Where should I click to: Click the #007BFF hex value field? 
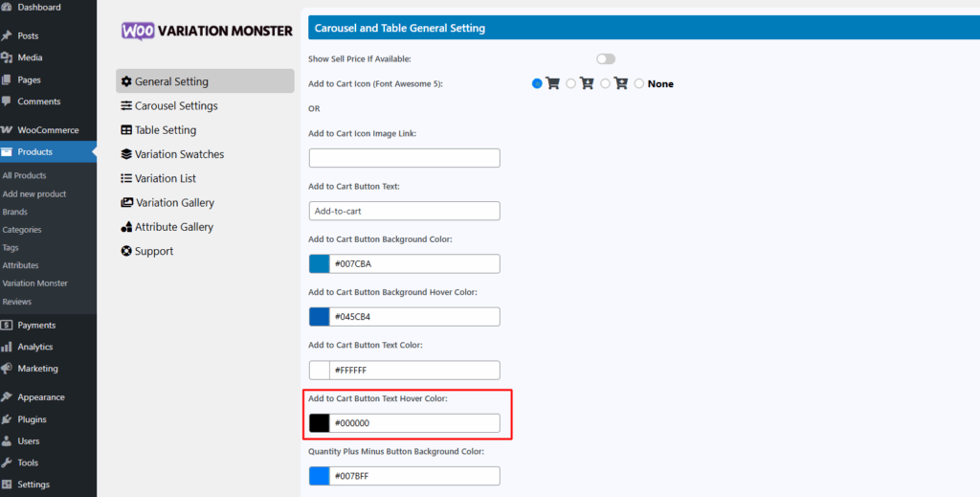[x=415, y=476]
